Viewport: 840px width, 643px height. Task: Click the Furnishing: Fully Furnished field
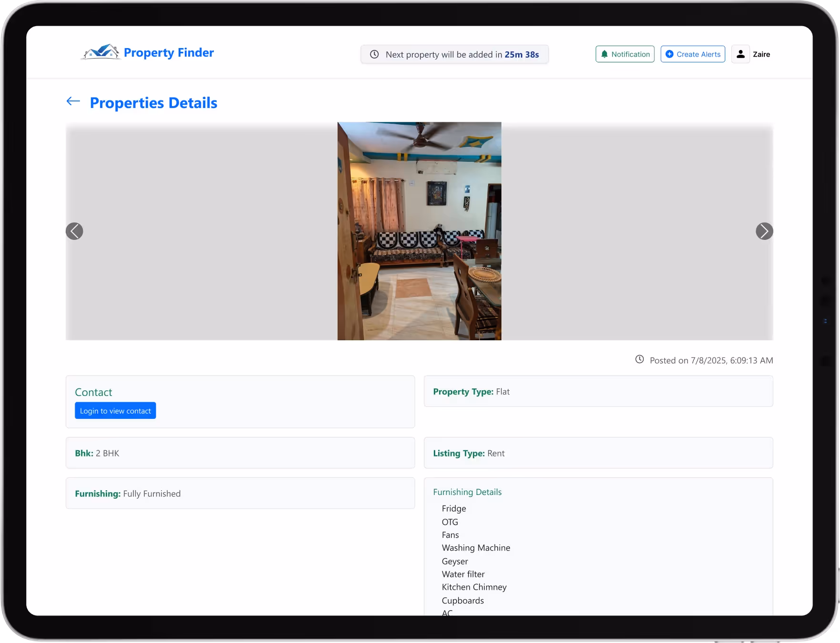pos(240,493)
